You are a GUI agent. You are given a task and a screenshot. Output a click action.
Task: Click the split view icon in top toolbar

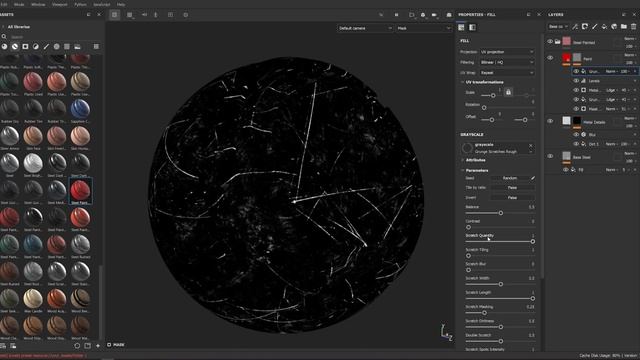170,15
